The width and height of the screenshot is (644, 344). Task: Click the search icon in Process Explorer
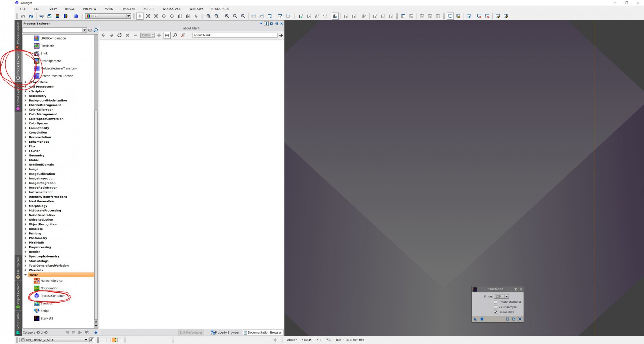click(x=96, y=30)
